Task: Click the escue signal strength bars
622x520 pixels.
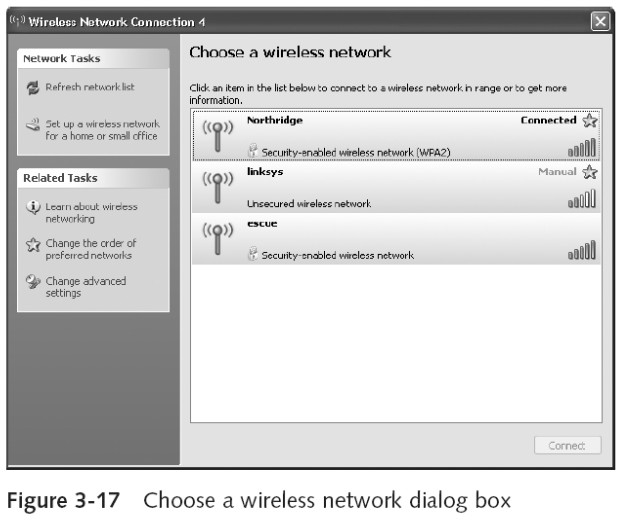Action: click(582, 250)
